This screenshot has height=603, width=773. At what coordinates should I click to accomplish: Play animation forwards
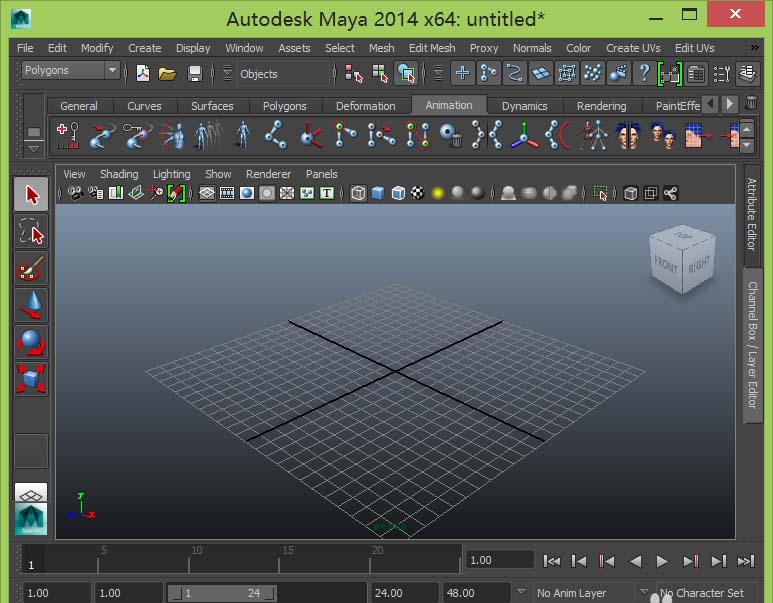[662, 561]
